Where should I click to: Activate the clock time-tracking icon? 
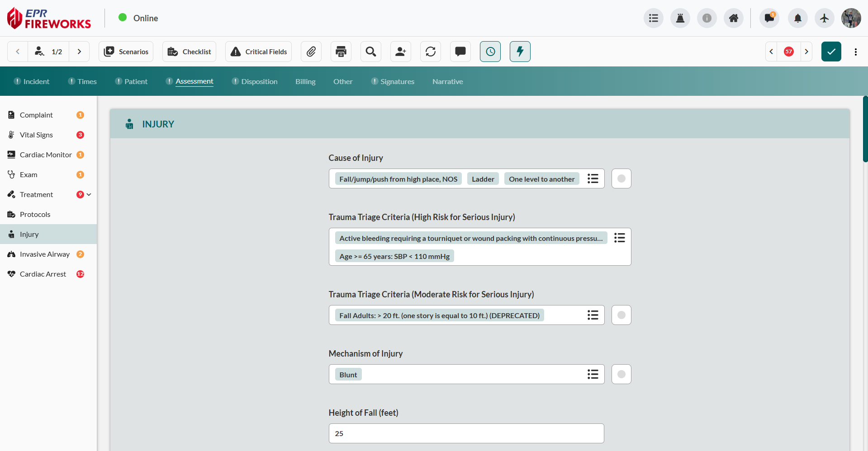coord(490,52)
